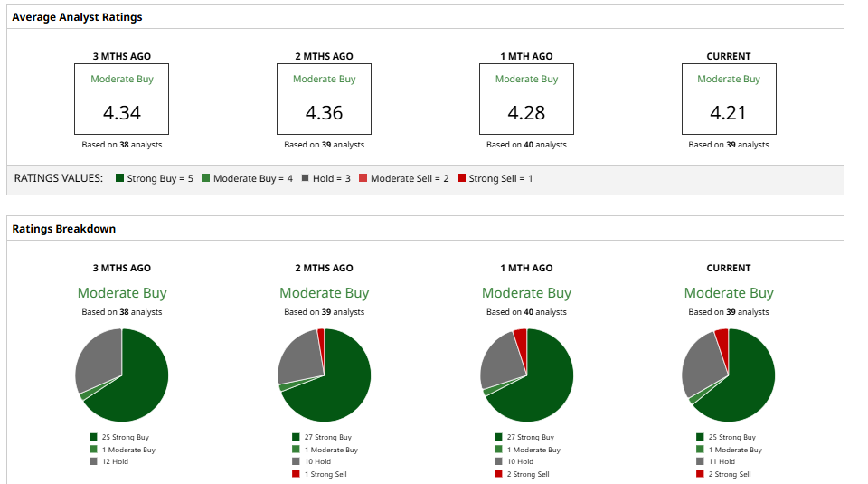
Task: Click the Ratings Breakdown section heading
Action: point(63,229)
